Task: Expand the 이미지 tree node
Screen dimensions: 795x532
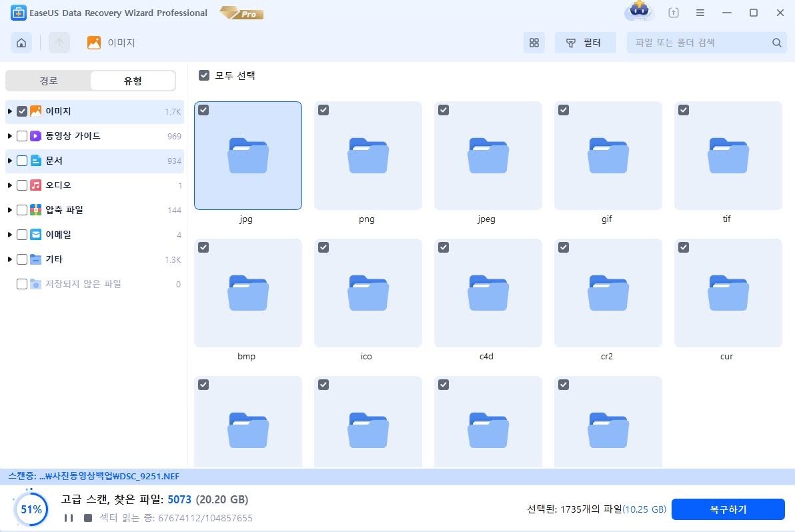Action: [x=9, y=111]
